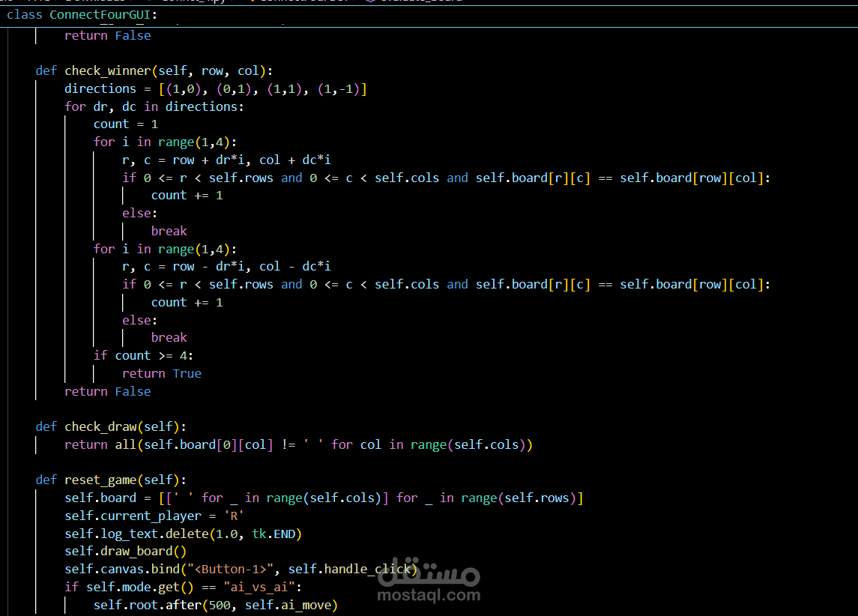Screen dimensions: 858x616
Task: Click the 'count = 1' line
Action: coord(126,124)
